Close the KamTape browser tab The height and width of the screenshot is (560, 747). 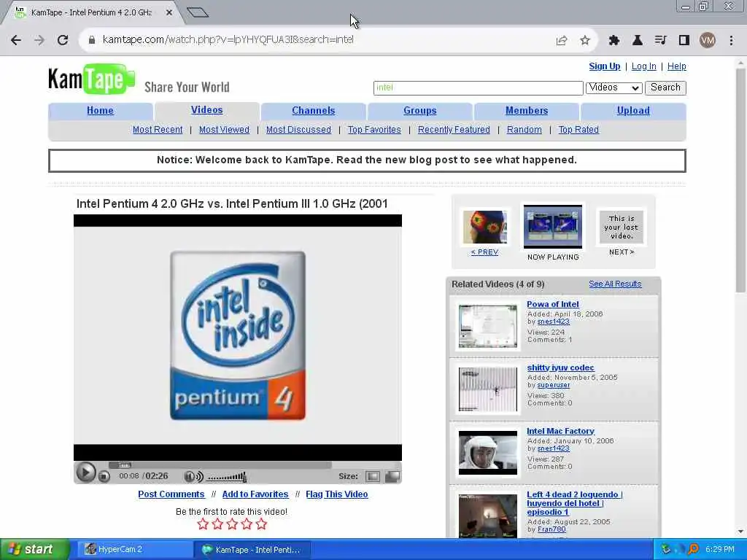[x=169, y=13]
